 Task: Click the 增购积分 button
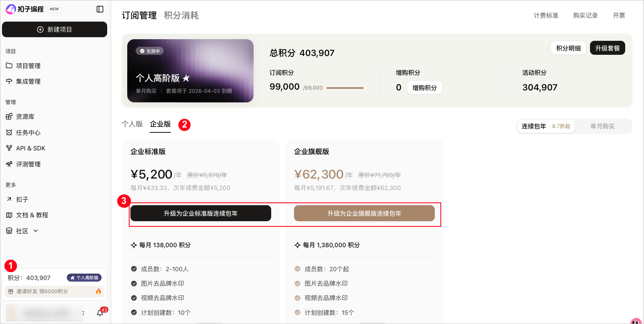(425, 88)
